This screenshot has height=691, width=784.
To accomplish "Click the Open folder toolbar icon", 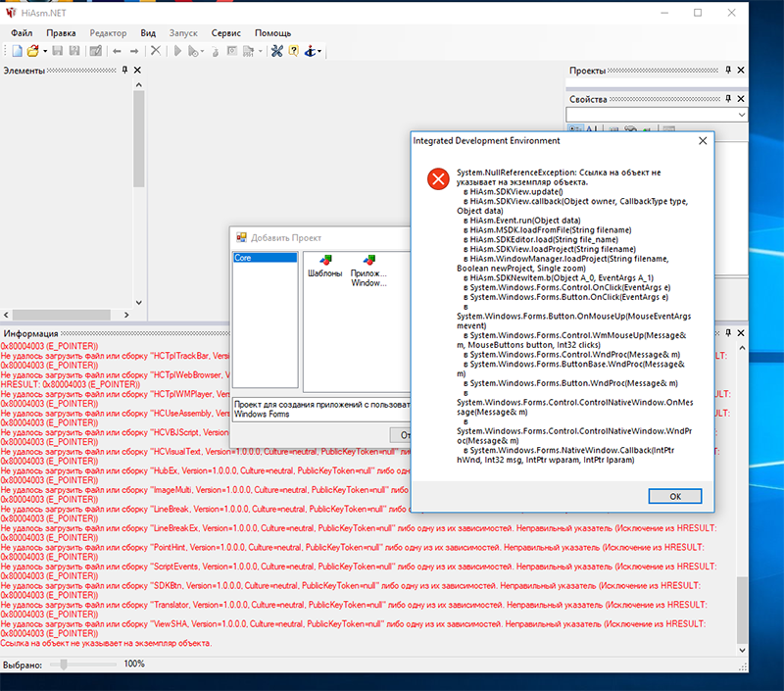I will 32,51.
